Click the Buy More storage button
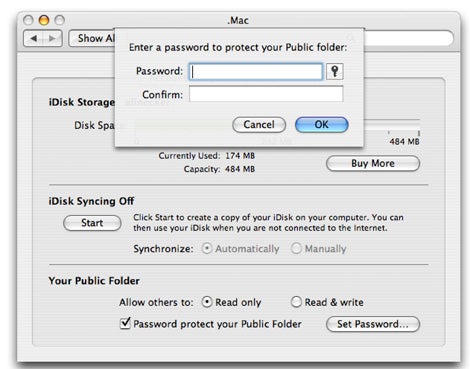Screen dimensions: 470x369 [x=373, y=163]
